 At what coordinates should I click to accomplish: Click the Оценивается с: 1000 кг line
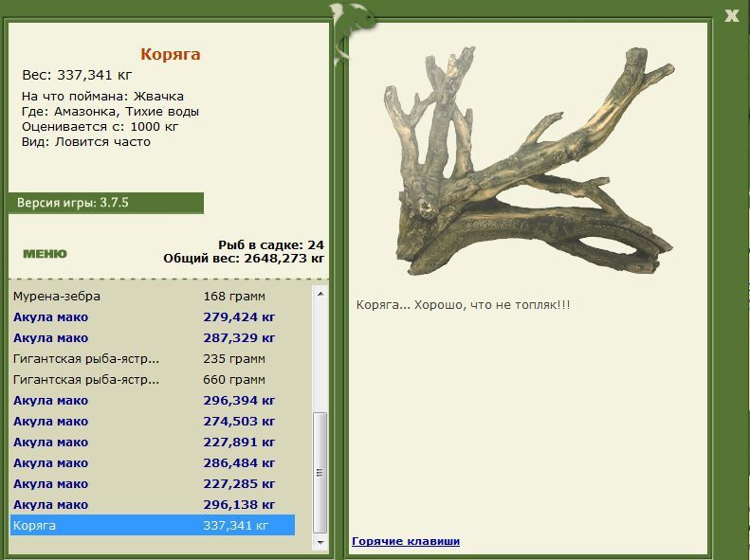(x=100, y=127)
